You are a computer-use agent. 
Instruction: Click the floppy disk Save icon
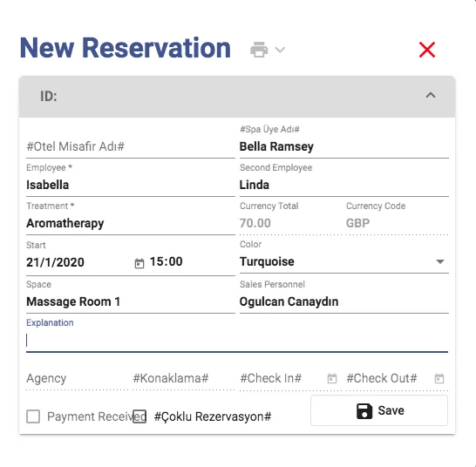point(364,411)
